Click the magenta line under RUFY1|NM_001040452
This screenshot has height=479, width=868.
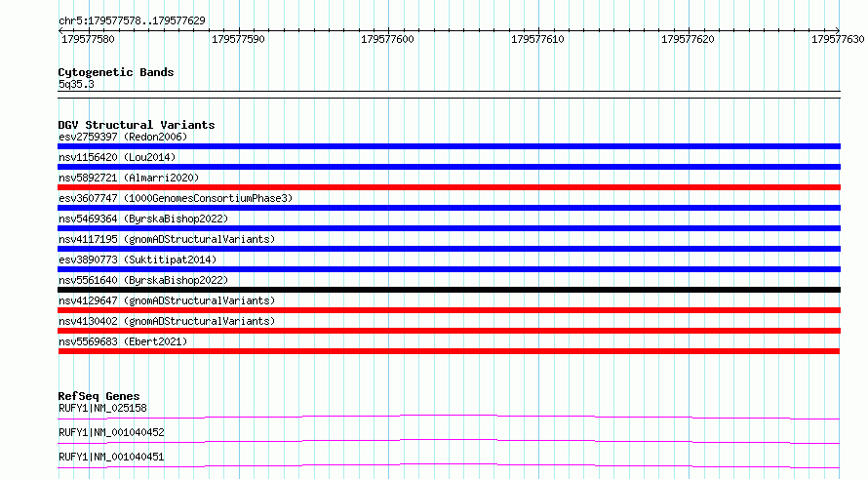pos(449,441)
